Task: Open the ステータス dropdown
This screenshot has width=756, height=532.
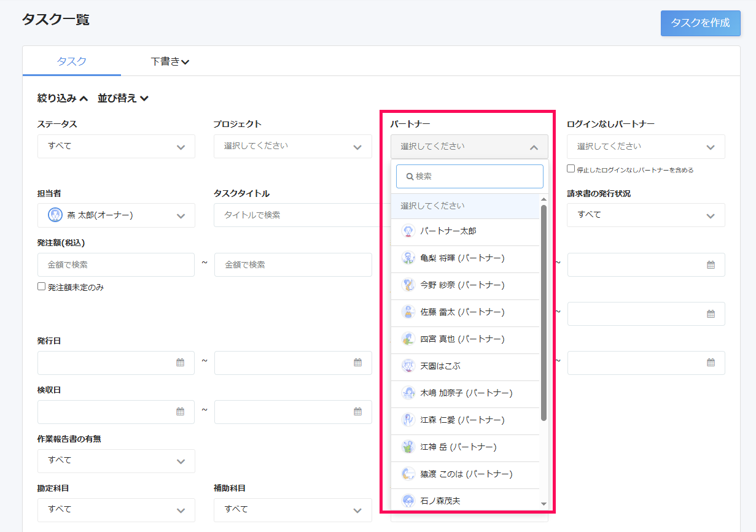Action: (116, 147)
